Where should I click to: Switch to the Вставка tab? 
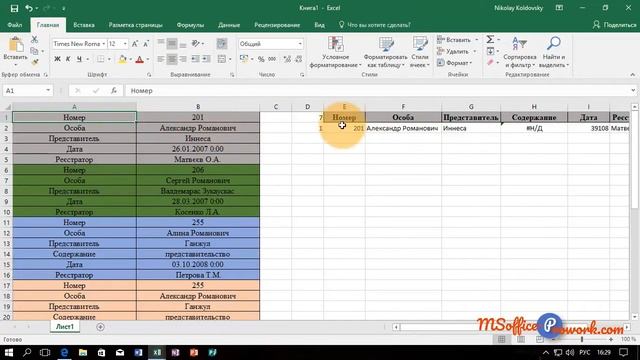84,25
